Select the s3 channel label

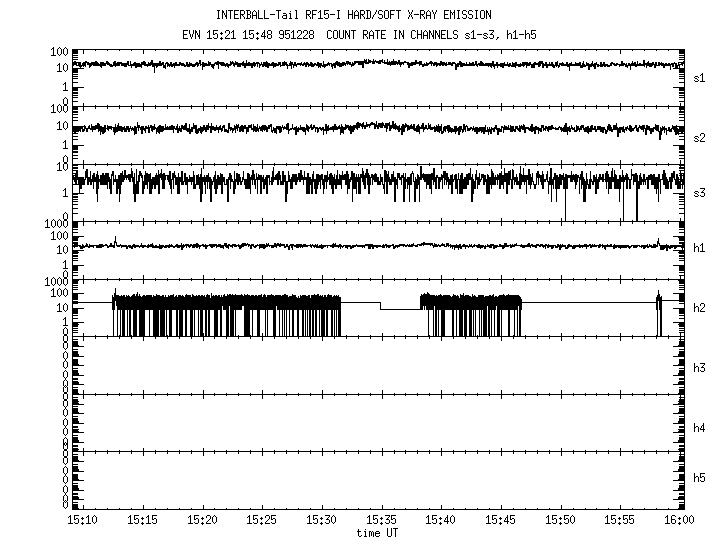coord(699,192)
